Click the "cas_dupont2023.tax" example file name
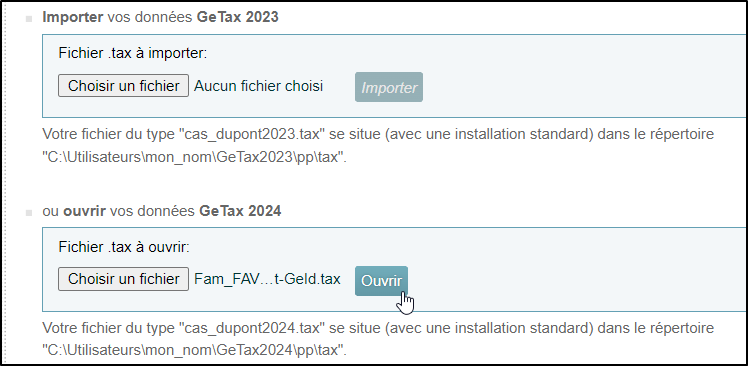Viewport: 748px width, 366px height. (252, 134)
